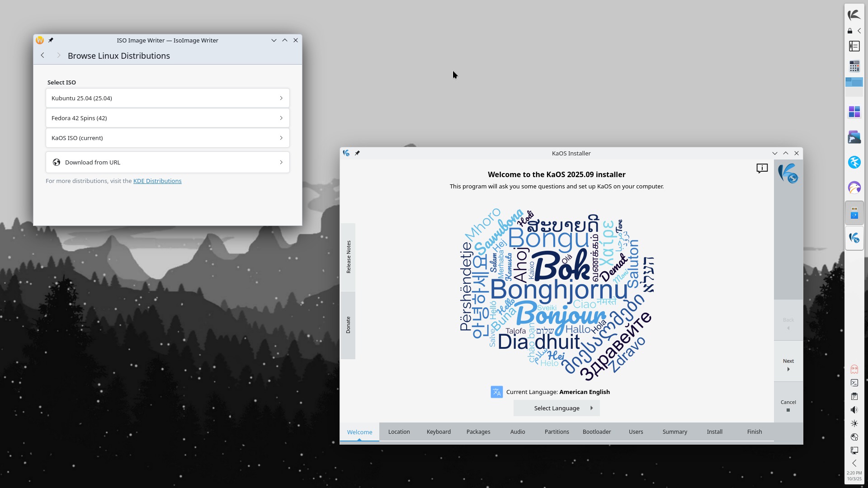
Task: Open the brightness tray icon
Action: pos(854,423)
